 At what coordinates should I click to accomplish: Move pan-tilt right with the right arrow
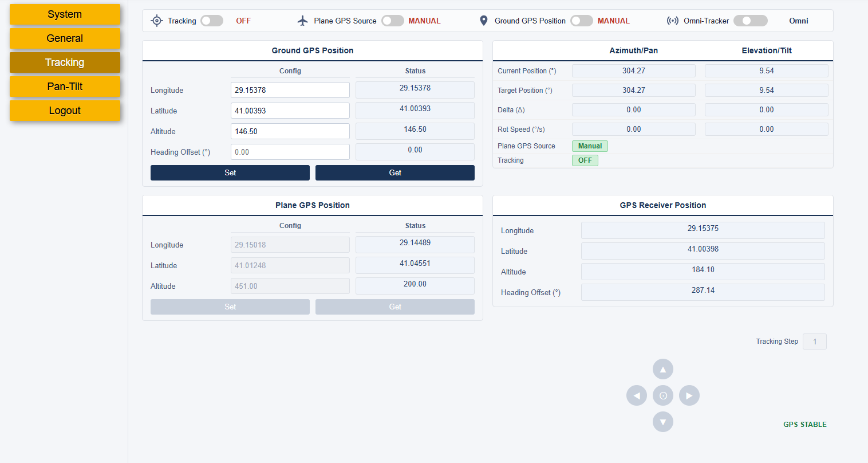(x=689, y=395)
